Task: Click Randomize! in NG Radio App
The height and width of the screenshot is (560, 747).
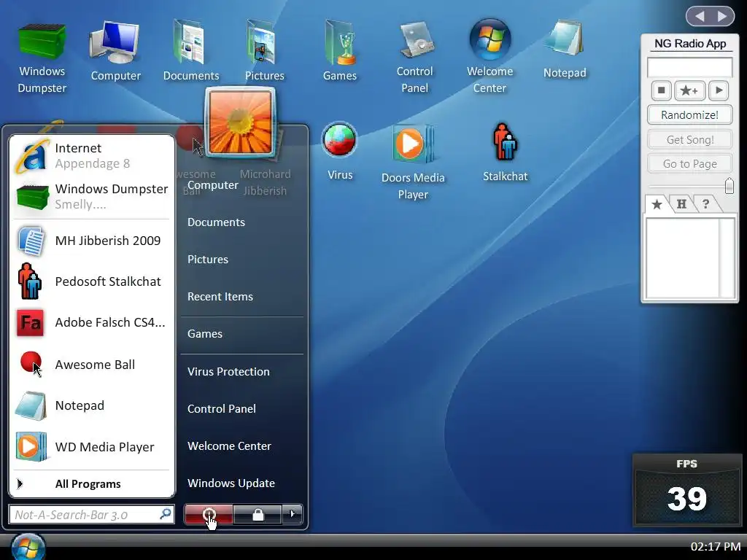Action: coord(689,114)
